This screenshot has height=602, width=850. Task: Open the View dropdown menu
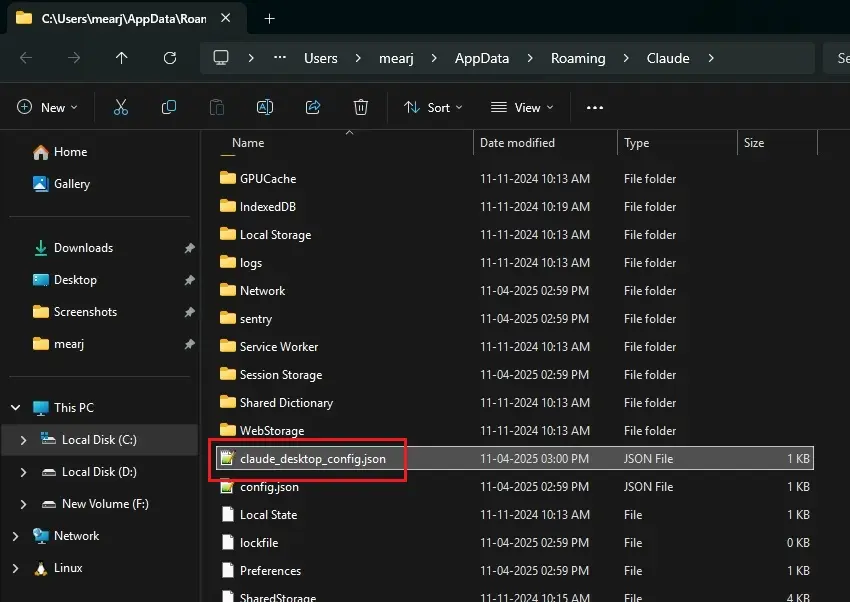(x=516, y=107)
